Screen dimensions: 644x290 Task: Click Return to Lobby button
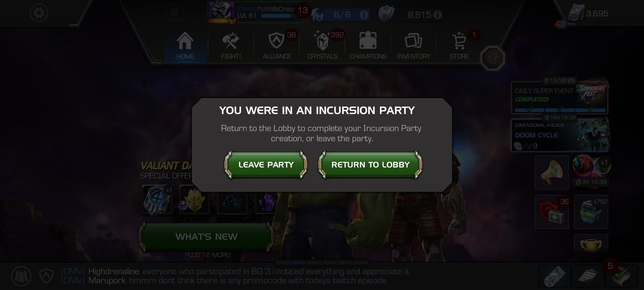[370, 165]
